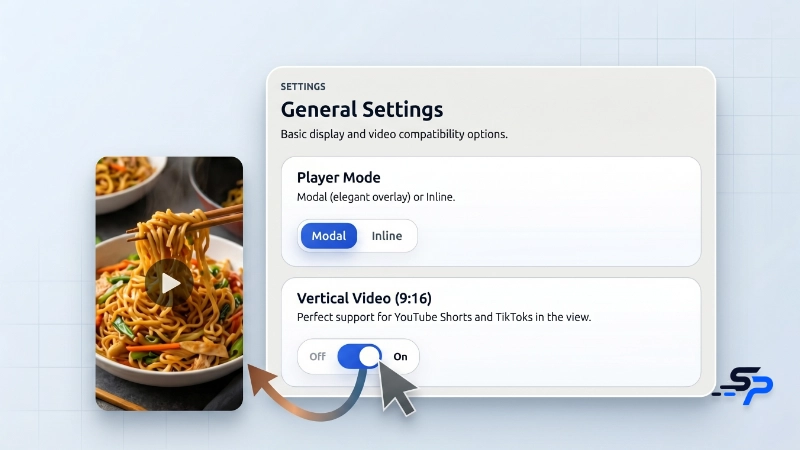Click the SETTINGS section label
The image size is (800, 450).
coord(303,87)
